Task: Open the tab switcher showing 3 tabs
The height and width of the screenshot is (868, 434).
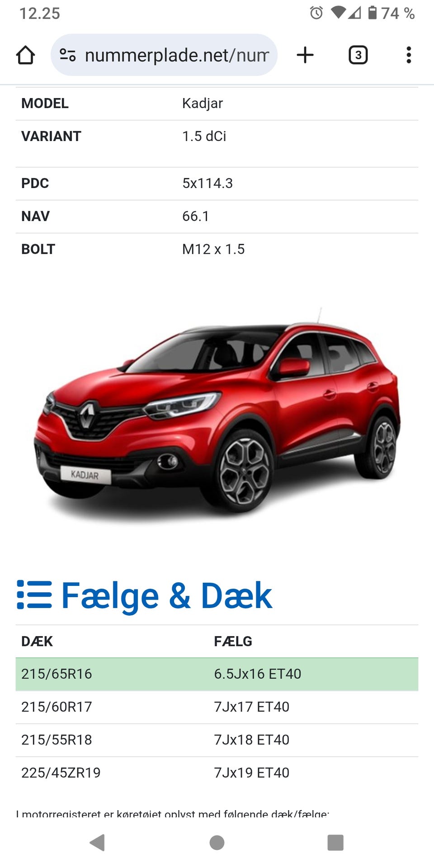Action: [358, 55]
